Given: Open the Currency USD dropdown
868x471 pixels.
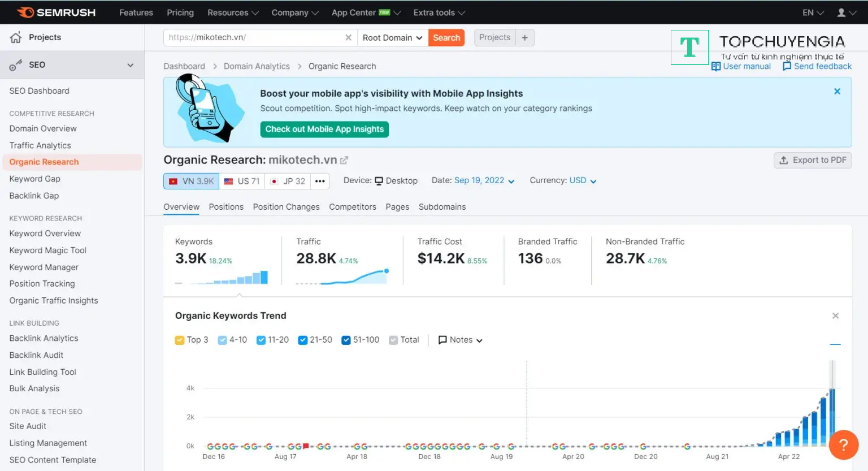Looking at the screenshot, I should tap(583, 180).
